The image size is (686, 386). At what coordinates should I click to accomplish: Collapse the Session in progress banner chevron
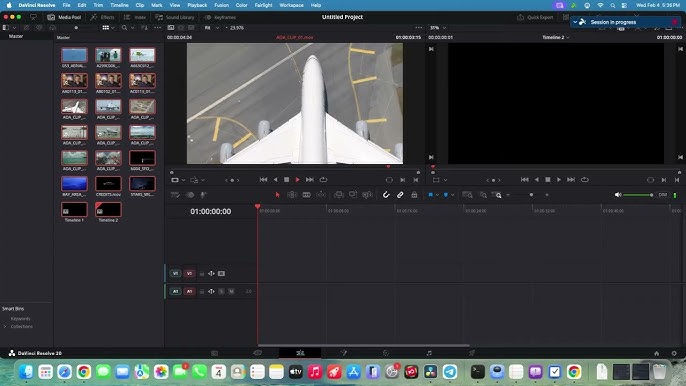[x=575, y=22]
